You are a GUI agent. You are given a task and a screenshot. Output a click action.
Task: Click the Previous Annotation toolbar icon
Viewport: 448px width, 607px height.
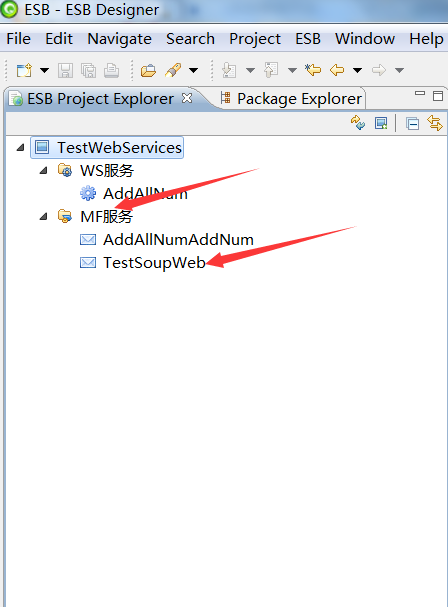point(271,70)
